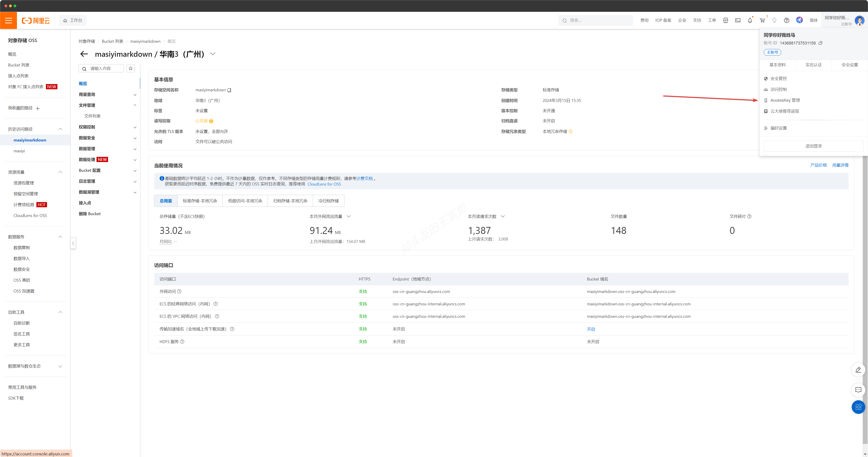This screenshot has height=457, width=868.
Task: Click the 请输入内容 search field
Action: pyautogui.click(x=104, y=68)
